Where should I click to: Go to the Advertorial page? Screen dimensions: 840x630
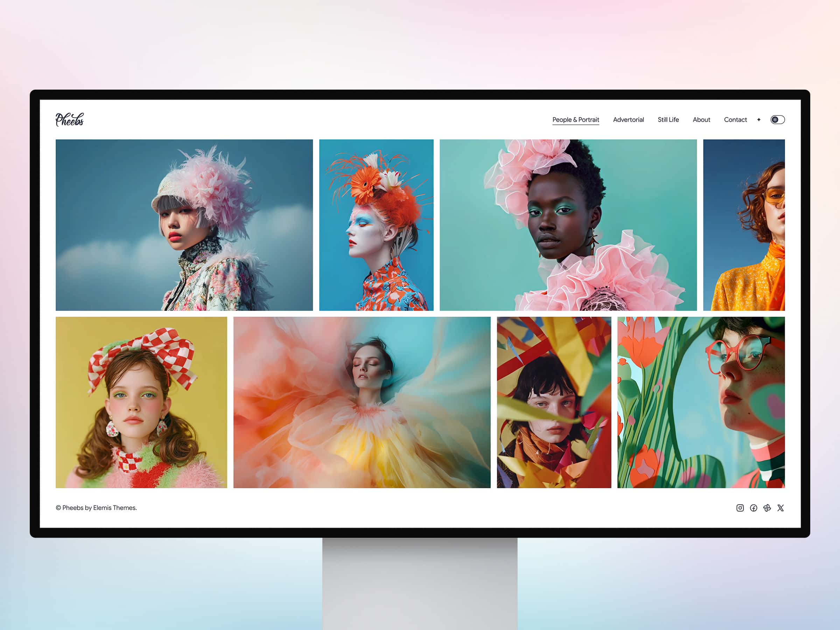click(x=629, y=120)
